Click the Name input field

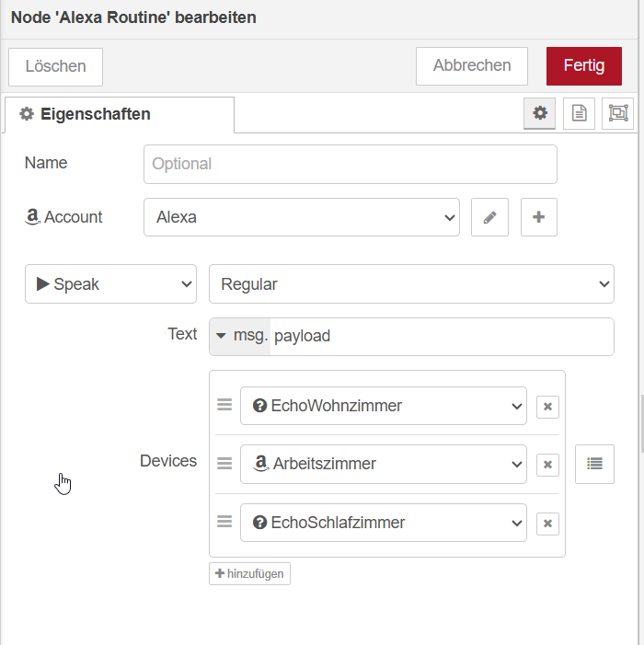click(x=350, y=164)
